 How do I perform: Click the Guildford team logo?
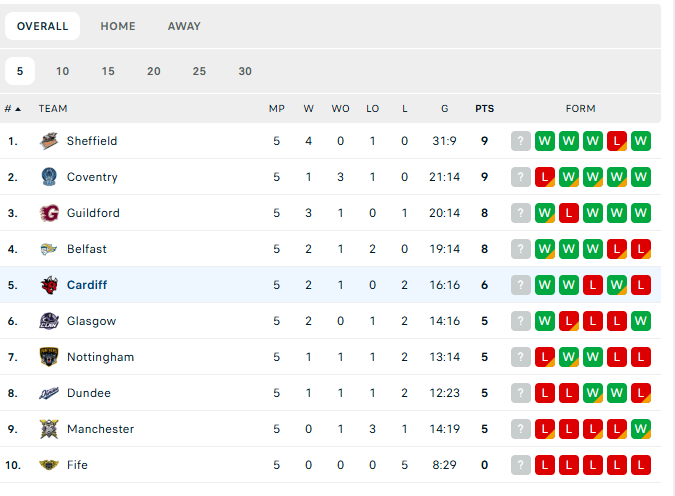coord(49,213)
